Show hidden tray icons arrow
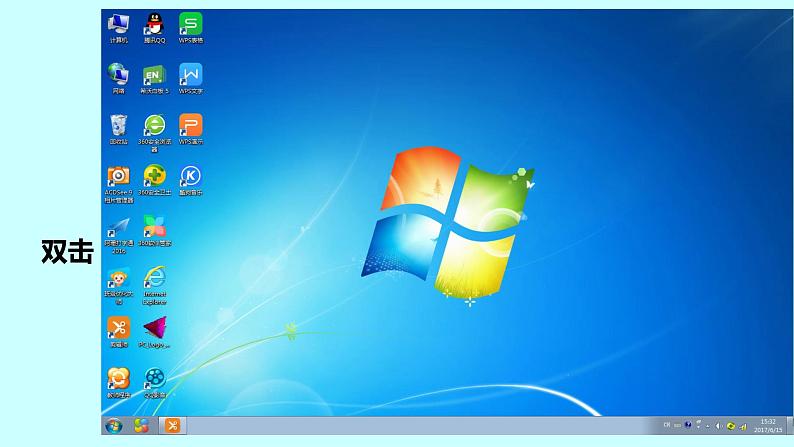 click(708, 426)
